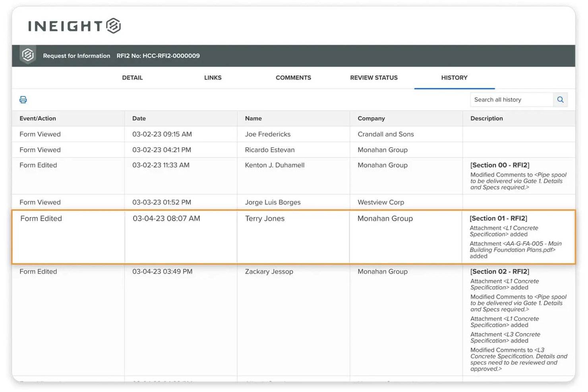The image size is (588, 392).
Task: Click the [Section 01 - RFI2] heading
Action: point(498,218)
